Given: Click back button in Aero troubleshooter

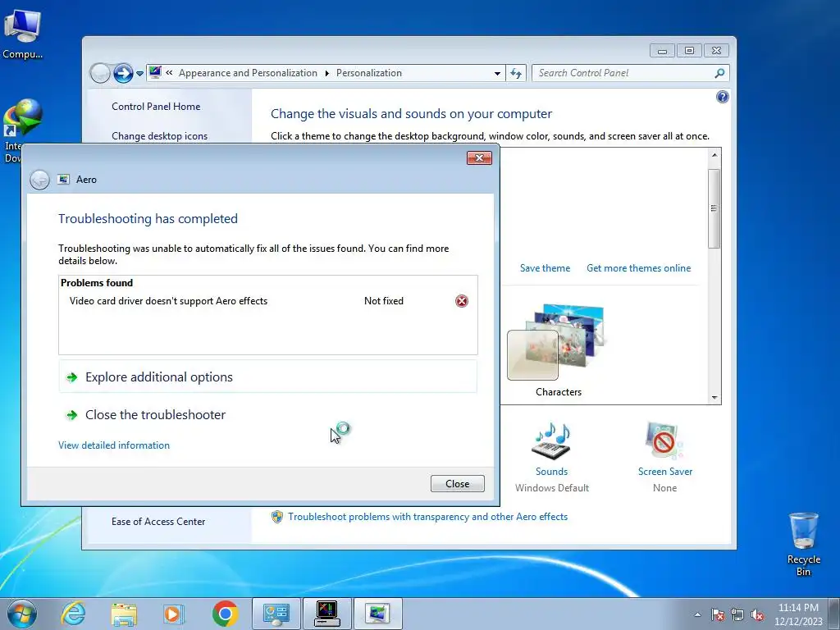Looking at the screenshot, I should (39, 180).
